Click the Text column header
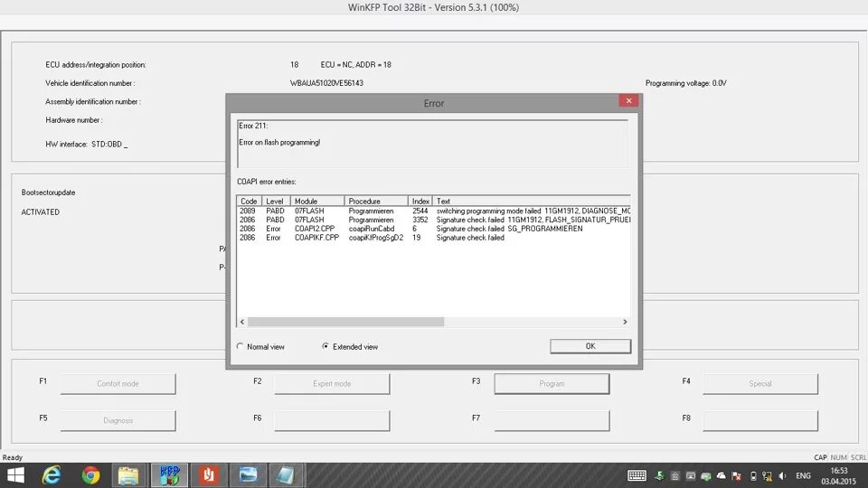The image size is (868, 488). point(532,201)
